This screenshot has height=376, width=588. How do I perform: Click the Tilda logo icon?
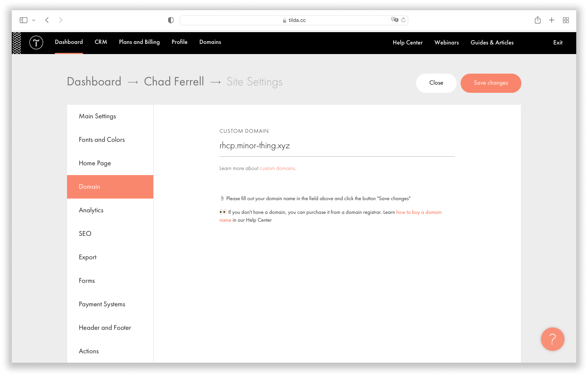36,42
